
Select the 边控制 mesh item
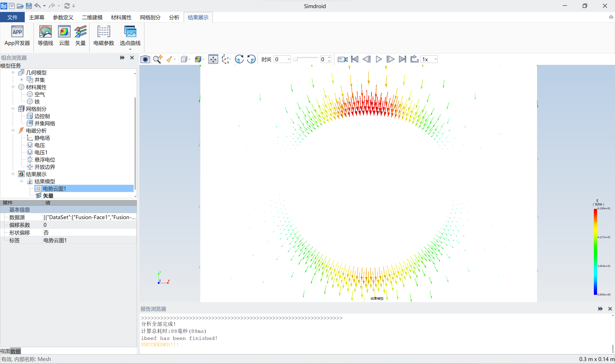tap(42, 116)
